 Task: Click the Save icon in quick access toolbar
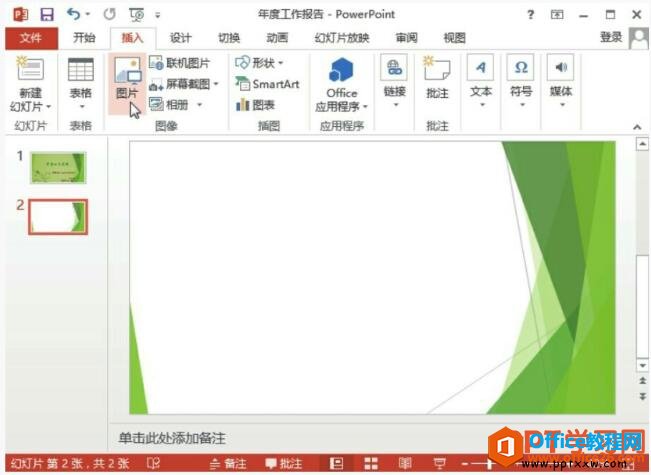[47, 15]
